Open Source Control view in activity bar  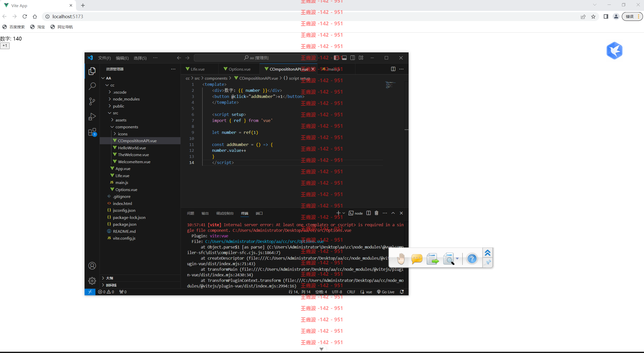(92, 101)
